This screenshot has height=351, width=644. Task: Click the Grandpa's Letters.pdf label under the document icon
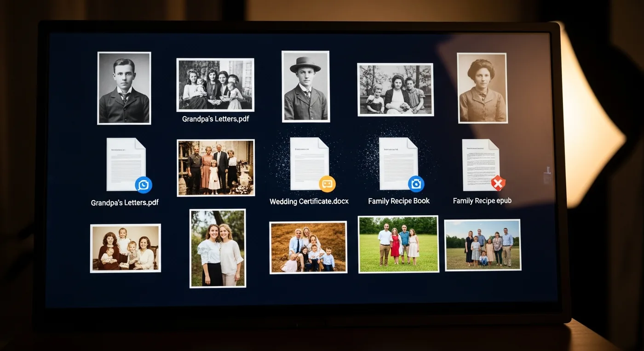pyautogui.click(x=125, y=203)
